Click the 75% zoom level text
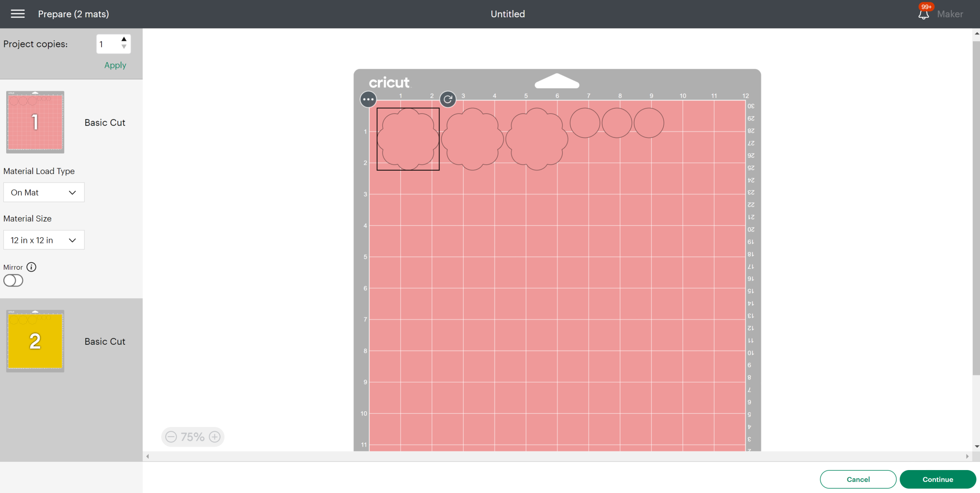Image resolution: width=980 pixels, height=493 pixels. point(193,437)
